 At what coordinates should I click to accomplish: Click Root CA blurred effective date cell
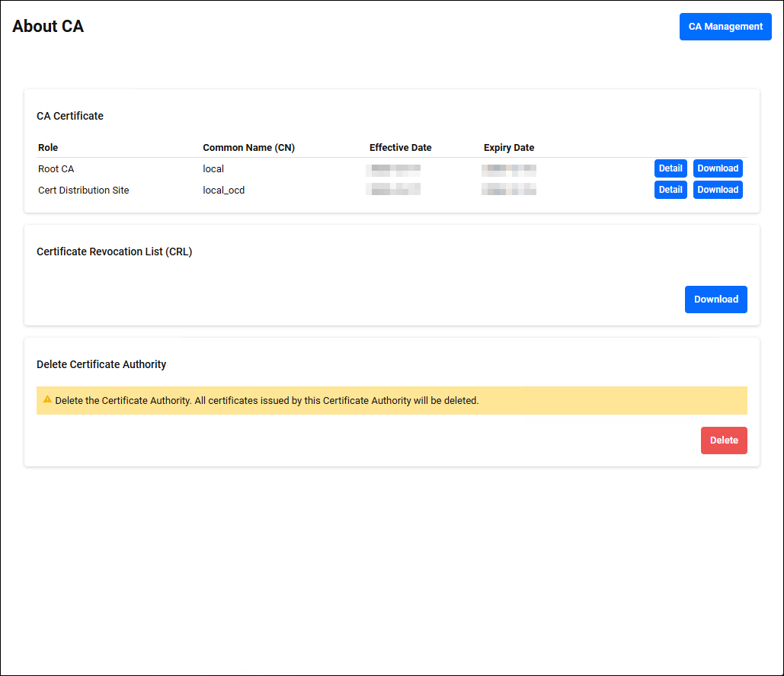pyautogui.click(x=393, y=170)
